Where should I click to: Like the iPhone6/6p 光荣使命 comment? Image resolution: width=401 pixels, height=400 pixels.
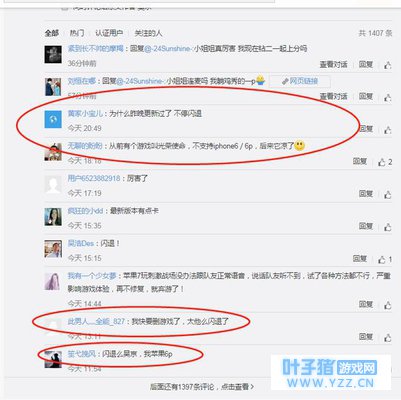pos(385,162)
